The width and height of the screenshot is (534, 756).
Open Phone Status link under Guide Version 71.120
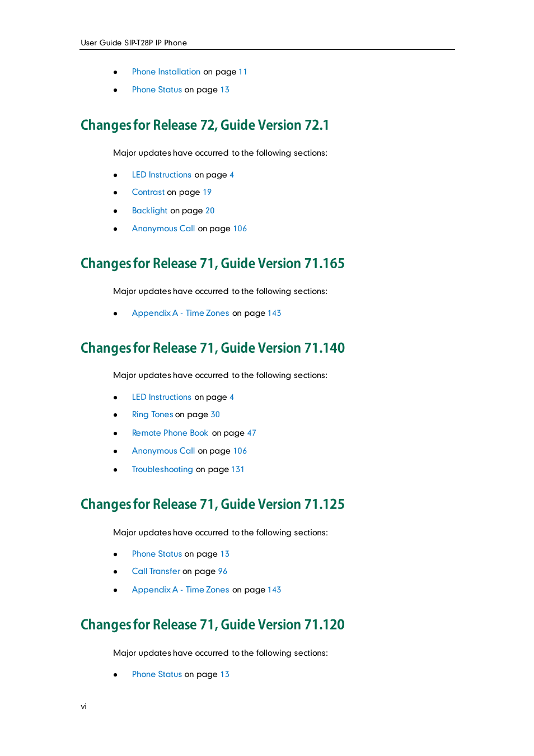[157, 674]
